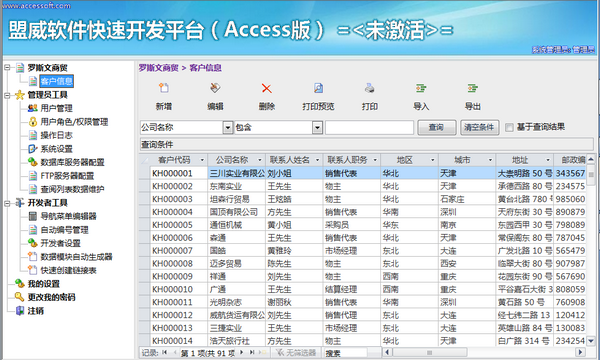
Task: Click the 编辑 (Edit) toolbar icon
Action: click(215, 88)
